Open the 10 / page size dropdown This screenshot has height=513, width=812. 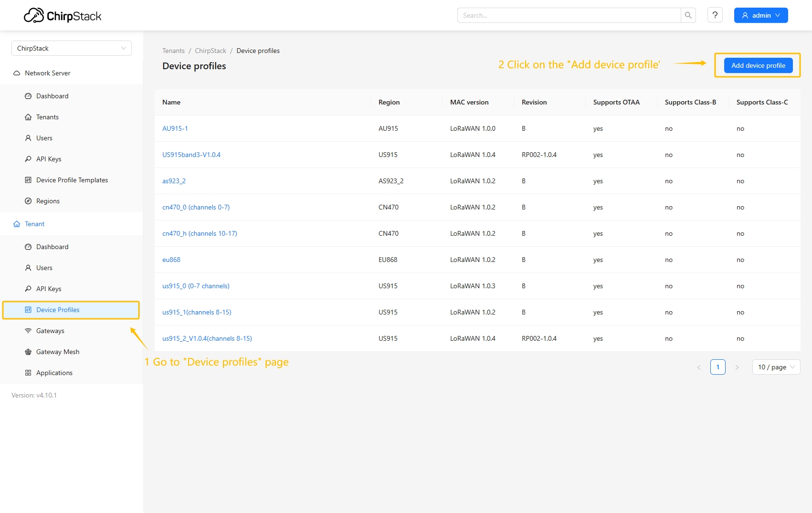[x=776, y=367]
